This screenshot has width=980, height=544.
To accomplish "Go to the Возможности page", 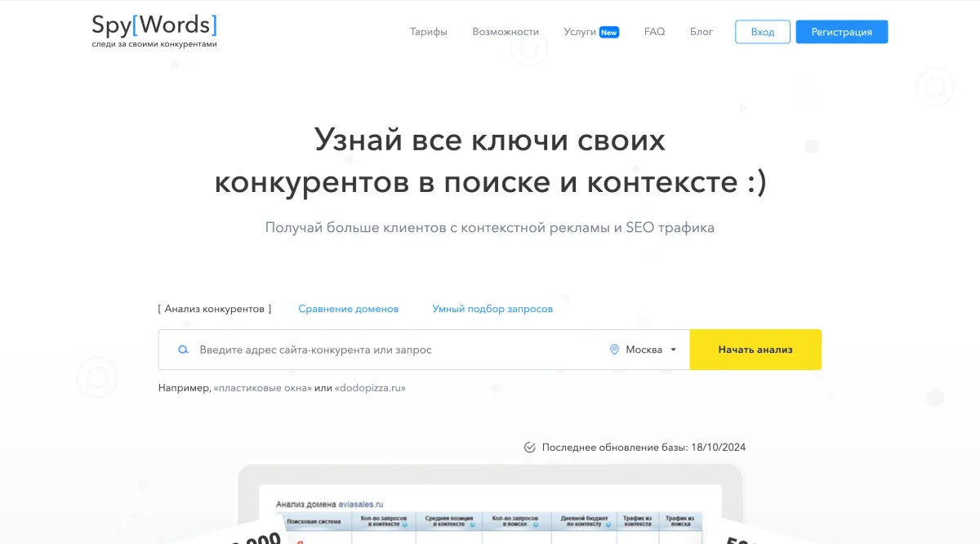I will coord(506,32).
